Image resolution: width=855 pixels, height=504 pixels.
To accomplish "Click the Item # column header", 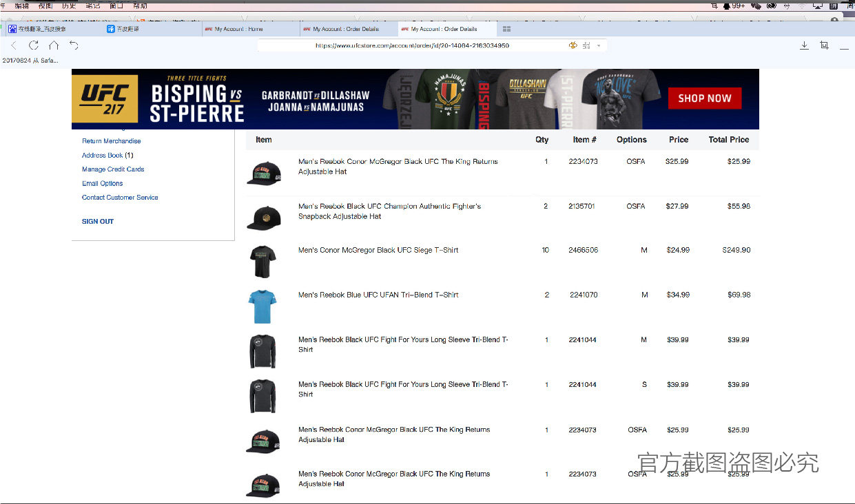I will (x=585, y=140).
